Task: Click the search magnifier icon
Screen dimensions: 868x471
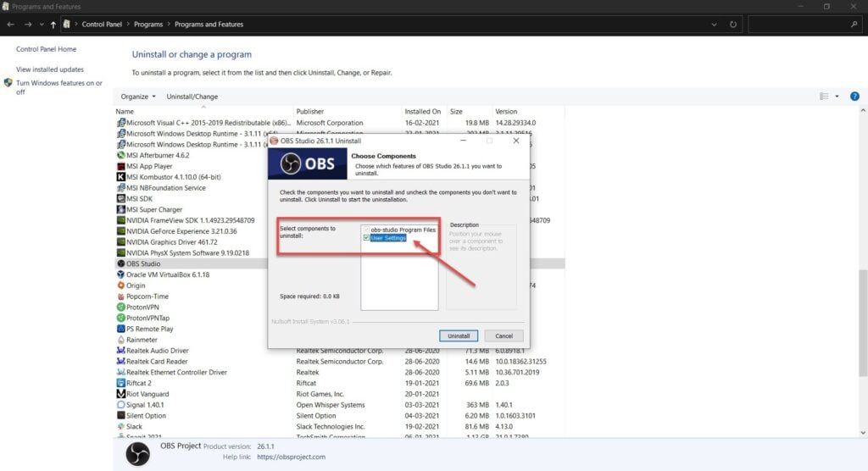Action: (x=854, y=25)
